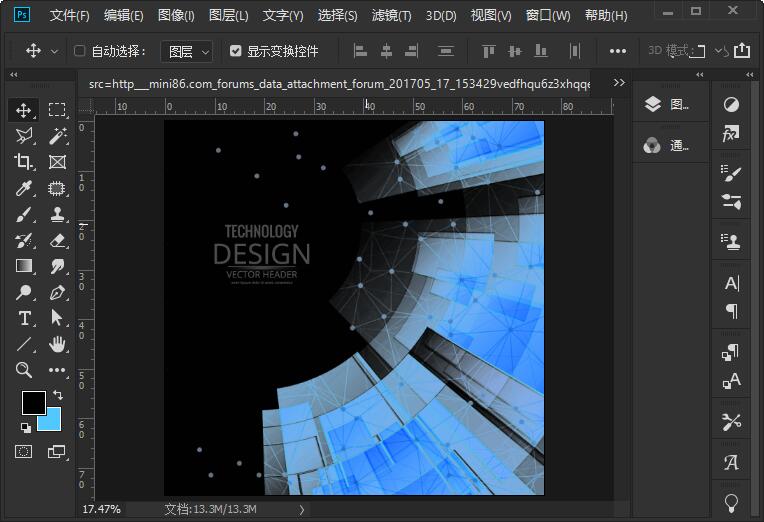Image resolution: width=764 pixels, height=522 pixels.
Task: Select the Magic Wand tool
Action: [57, 136]
